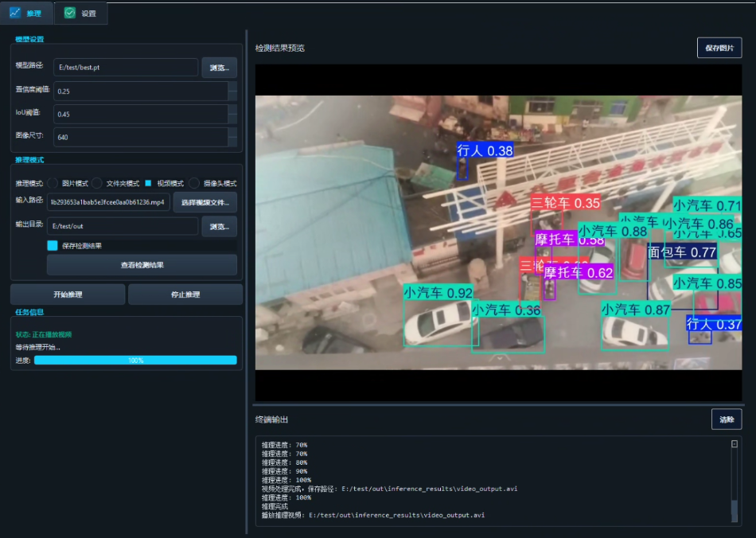The height and width of the screenshot is (538, 756).
Task: Click the 输出目录 label
Action: 29,224
